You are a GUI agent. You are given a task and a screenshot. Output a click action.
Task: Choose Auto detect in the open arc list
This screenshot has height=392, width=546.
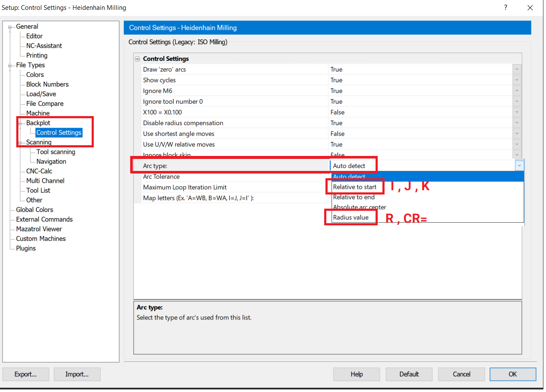[x=427, y=177]
